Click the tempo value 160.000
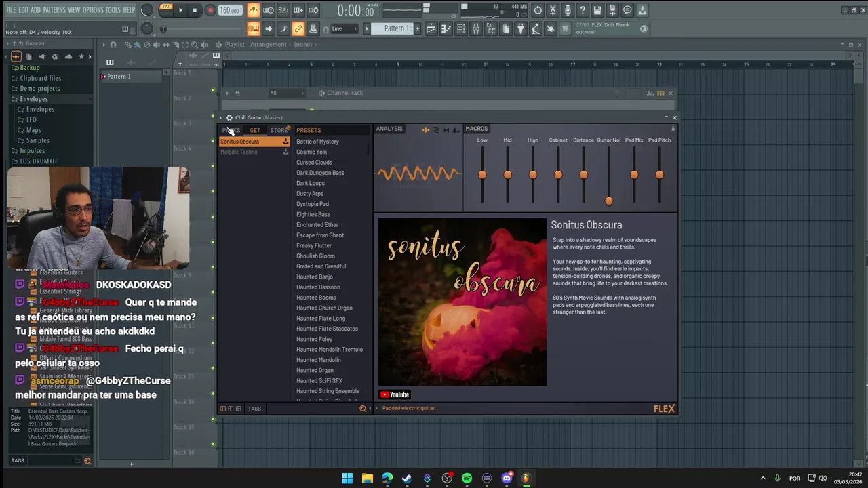The image size is (868, 488). [231, 10]
